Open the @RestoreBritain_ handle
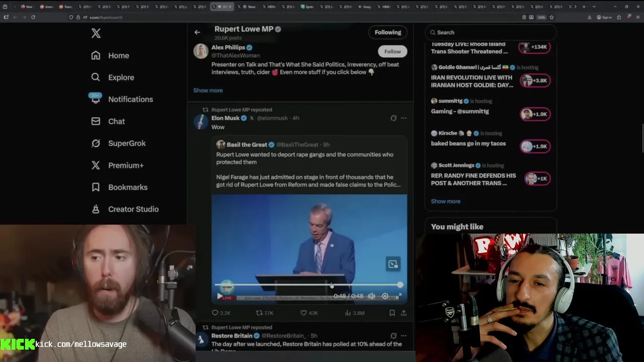Screen dimensions: 644x362 283,336
